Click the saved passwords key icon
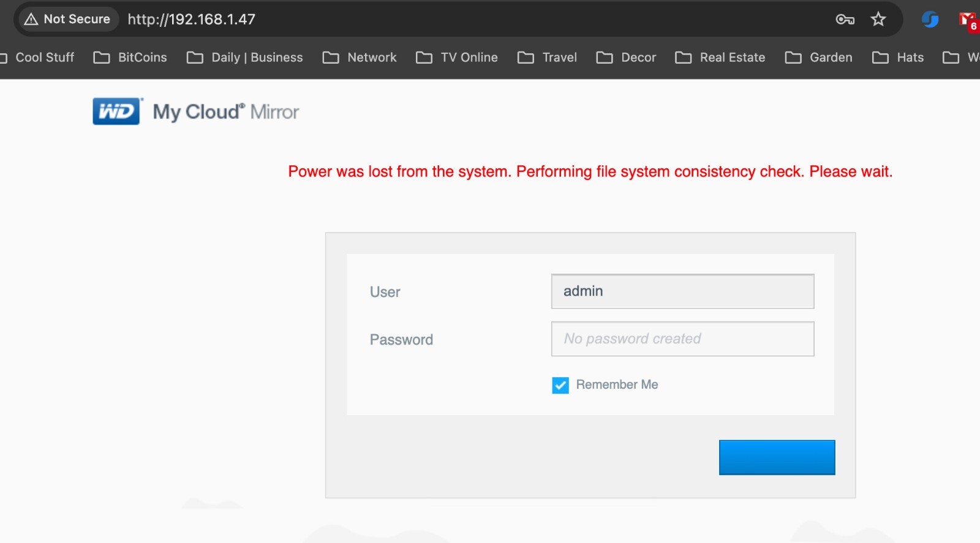 [845, 19]
